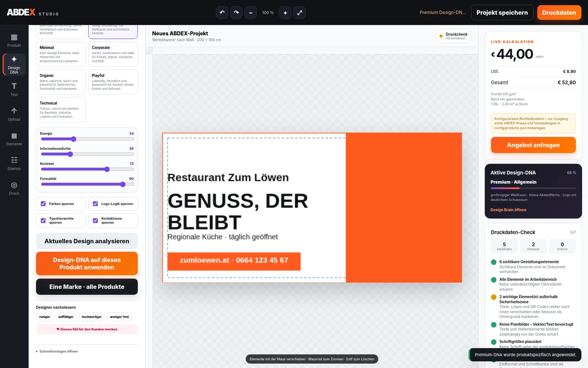
Task: Show the Ebenen layers panel
Action: click(14, 164)
